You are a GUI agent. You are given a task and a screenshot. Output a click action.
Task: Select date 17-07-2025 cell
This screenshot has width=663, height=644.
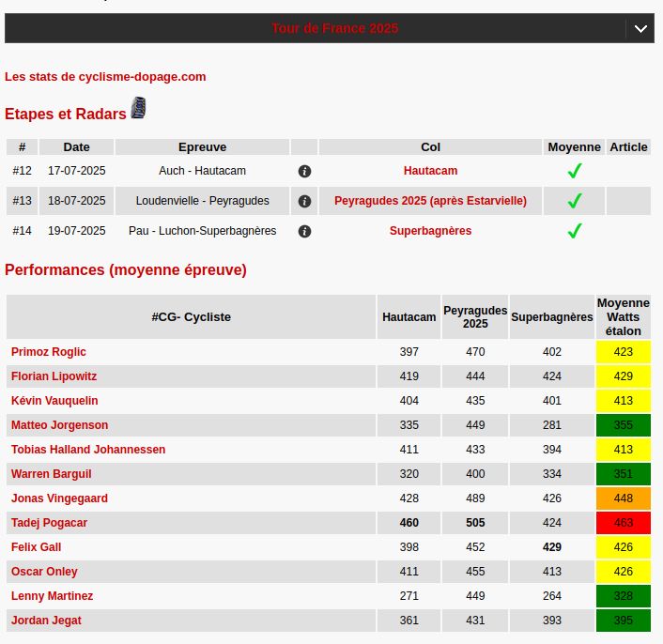pos(76,171)
